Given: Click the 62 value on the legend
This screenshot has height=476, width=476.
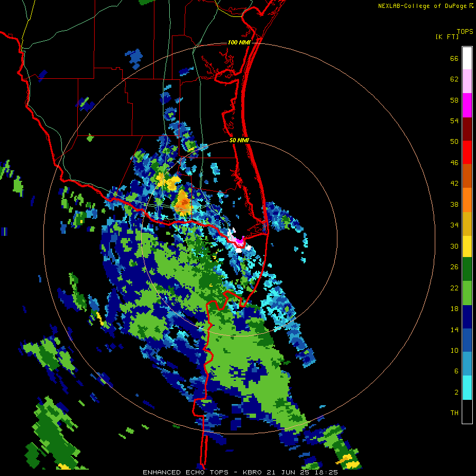Looking at the screenshot, I should [x=454, y=79].
